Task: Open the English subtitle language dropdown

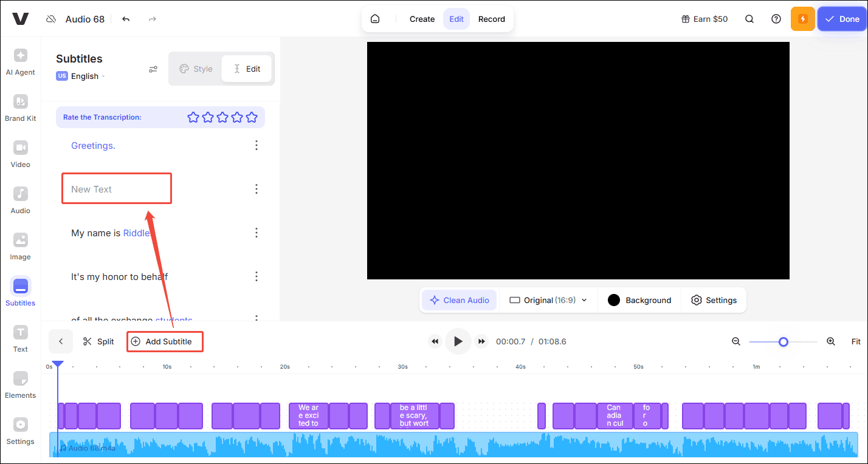Action: tap(80, 76)
